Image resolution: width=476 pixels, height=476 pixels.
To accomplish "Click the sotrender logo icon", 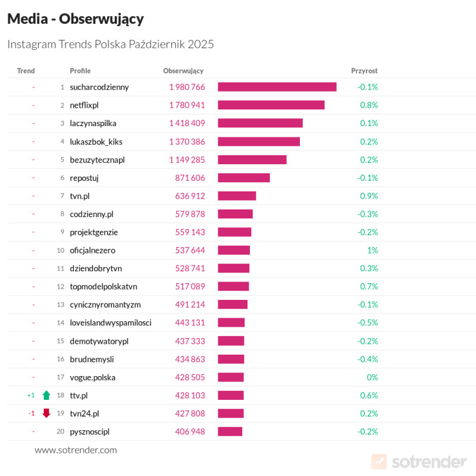I will (378, 461).
